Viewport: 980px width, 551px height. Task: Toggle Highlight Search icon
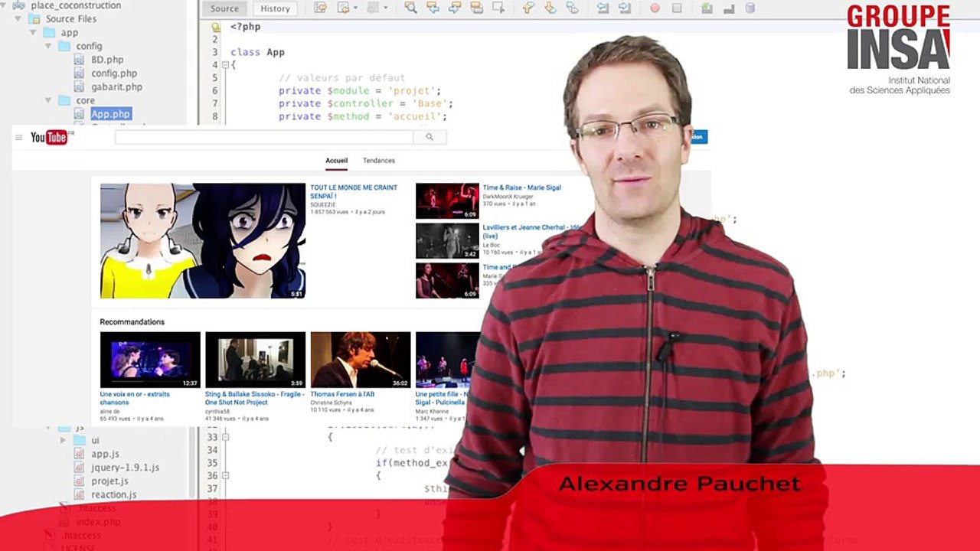click(x=477, y=8)
